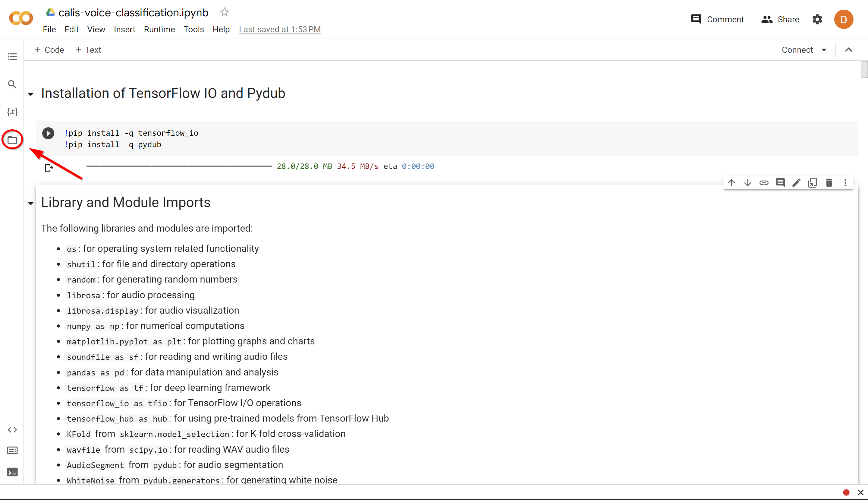868x500 pixels.
Task: Hide the header with chevron toggle
Action: tap(848, 50)
